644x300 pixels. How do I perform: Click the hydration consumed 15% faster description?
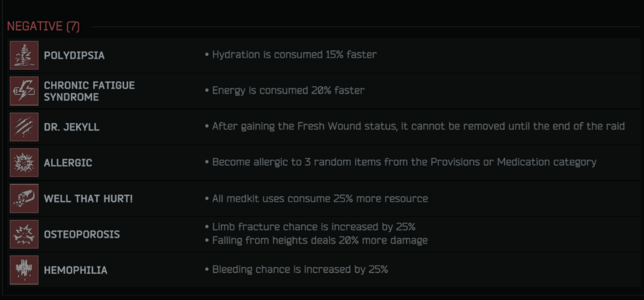coord(291,54)
